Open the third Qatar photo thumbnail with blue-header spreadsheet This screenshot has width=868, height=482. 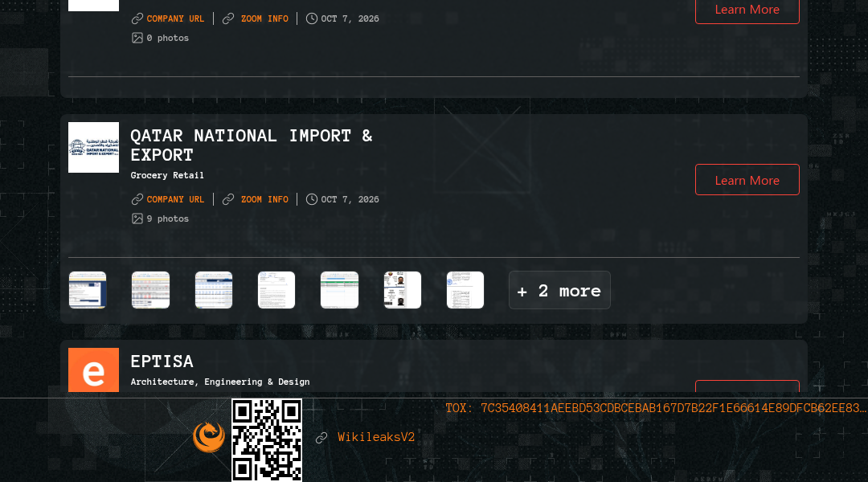click(214, 289)
